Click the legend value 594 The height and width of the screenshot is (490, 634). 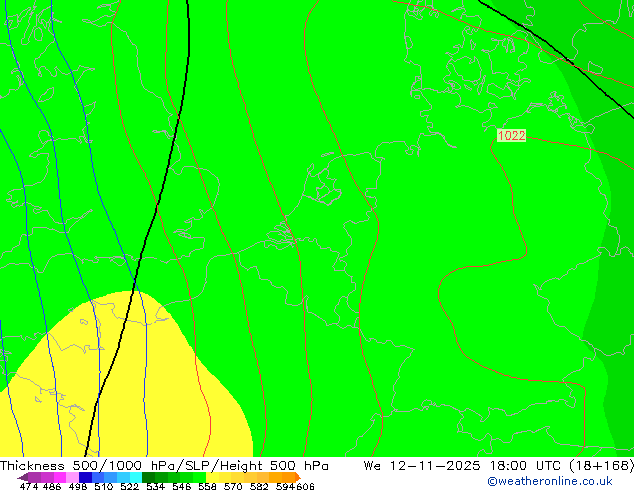click(x=285, y=486)
